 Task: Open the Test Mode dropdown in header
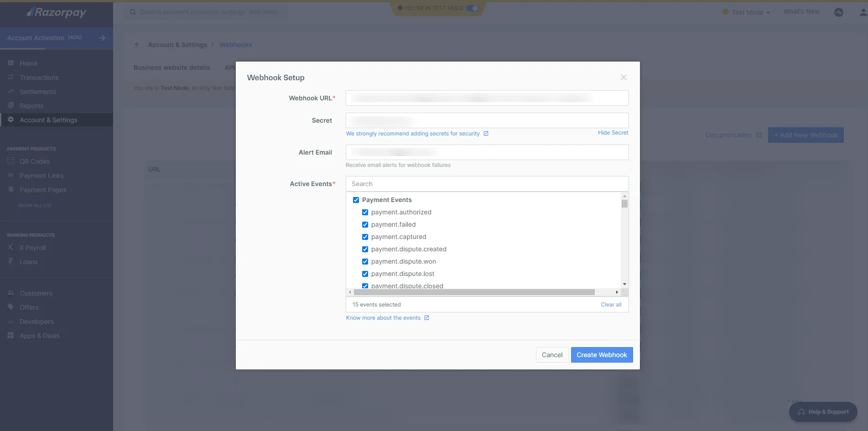click(747, 12)
